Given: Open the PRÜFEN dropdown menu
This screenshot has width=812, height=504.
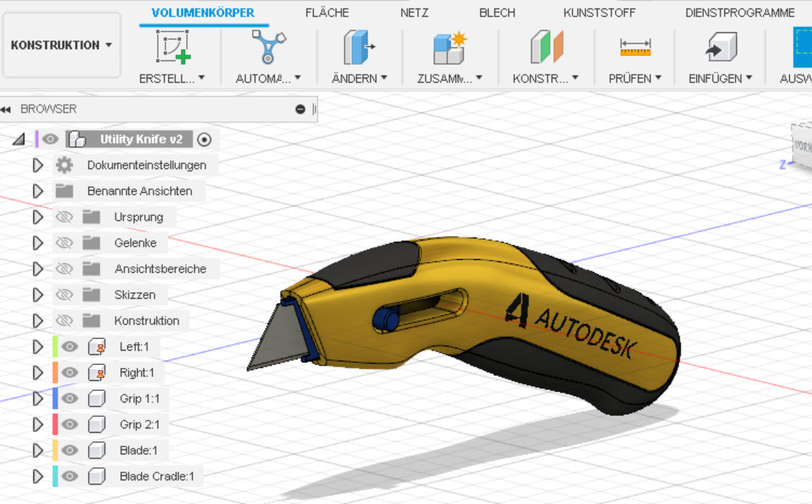Looking at the screenshot, I should tap(636, 78).
